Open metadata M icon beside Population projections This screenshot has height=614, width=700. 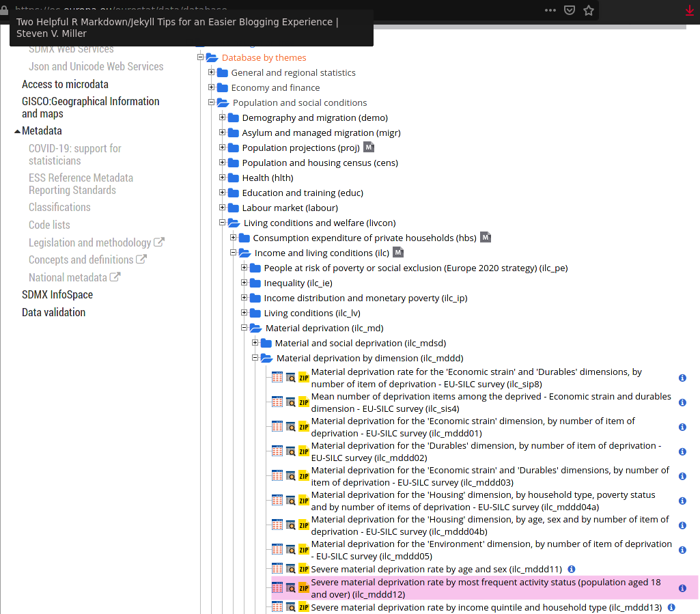(x=369, y=147)
